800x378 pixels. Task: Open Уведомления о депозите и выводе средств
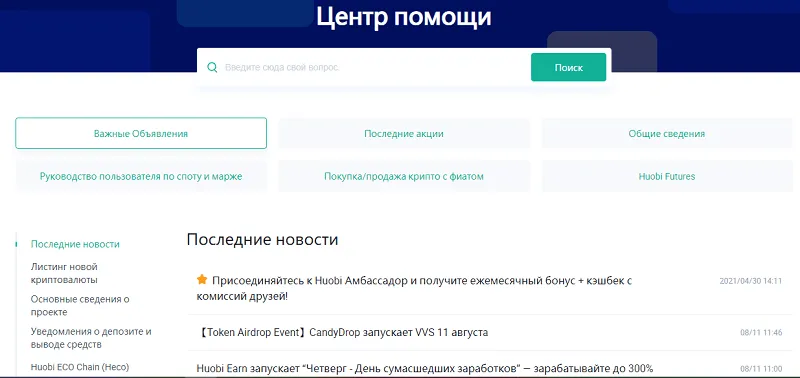tap(91, 338)
